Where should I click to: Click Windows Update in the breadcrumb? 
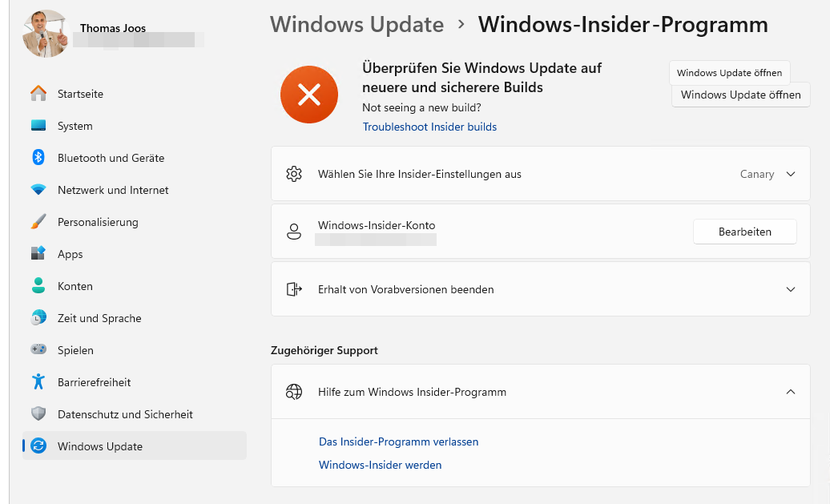357,25
